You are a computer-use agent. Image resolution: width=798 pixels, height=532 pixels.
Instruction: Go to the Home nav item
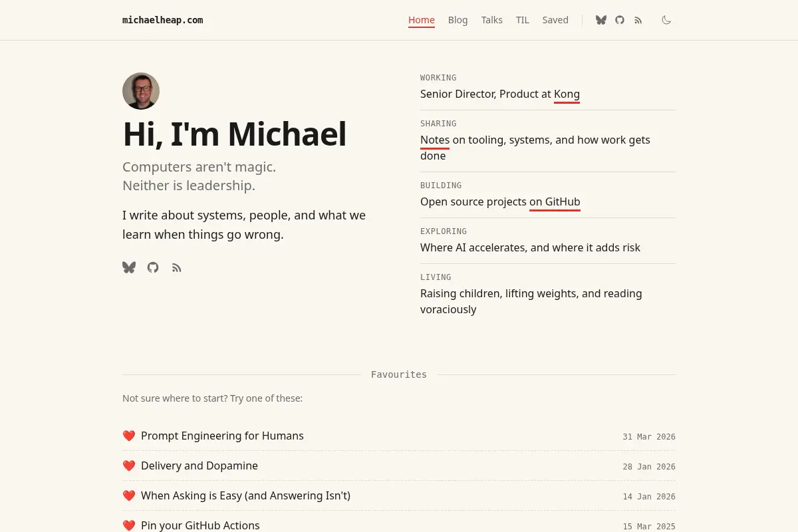422,20
